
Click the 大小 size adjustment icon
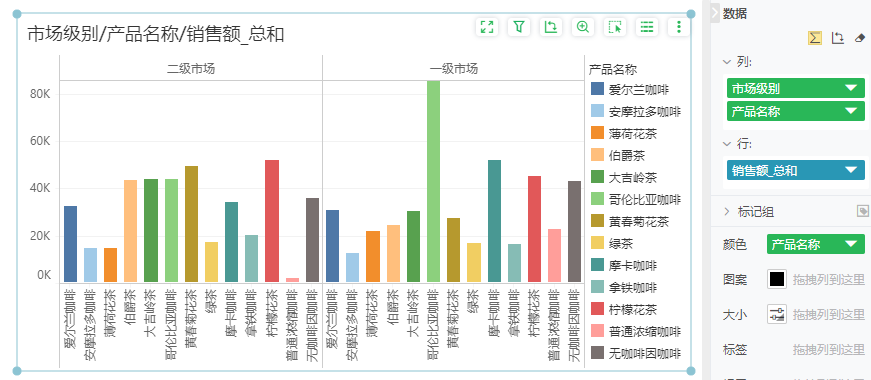[x=777, y=314]
